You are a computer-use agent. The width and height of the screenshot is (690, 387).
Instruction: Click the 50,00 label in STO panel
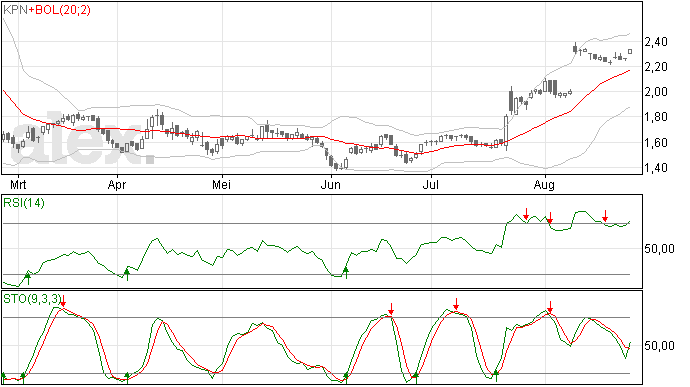pos(659,346)
